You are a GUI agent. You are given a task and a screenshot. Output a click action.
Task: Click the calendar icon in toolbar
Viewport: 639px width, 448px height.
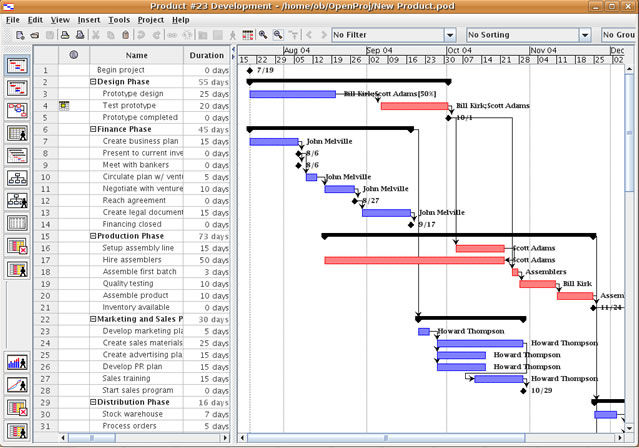tap(248, 35)
